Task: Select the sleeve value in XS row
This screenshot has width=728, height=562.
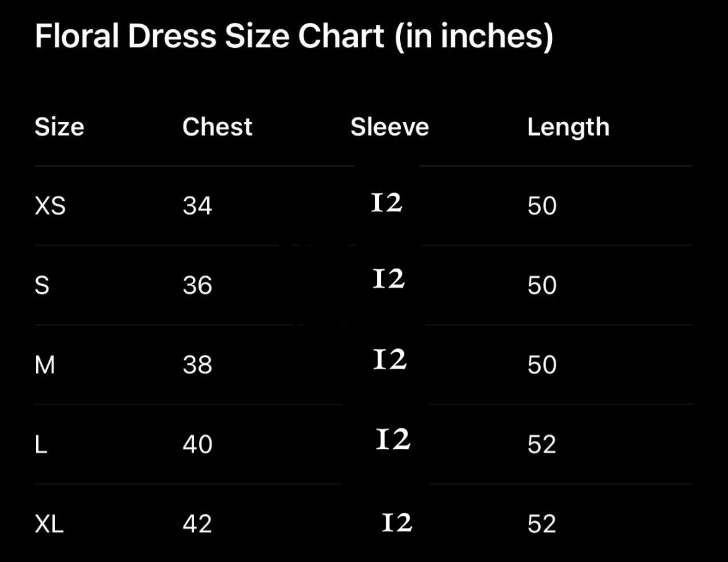Action: 386,203
